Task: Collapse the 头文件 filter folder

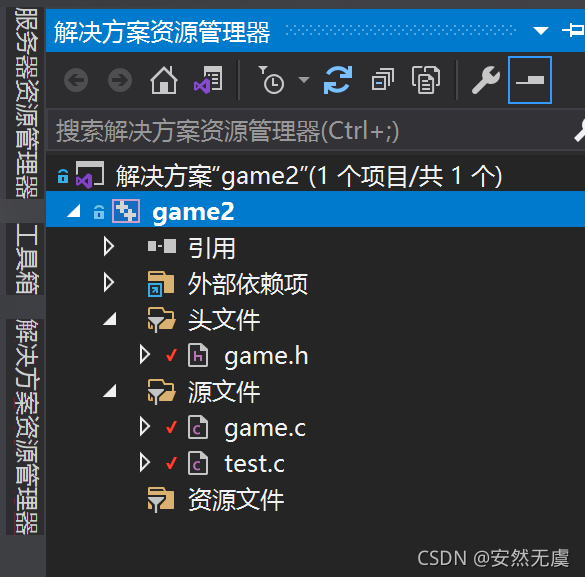Action: (110, 319)
